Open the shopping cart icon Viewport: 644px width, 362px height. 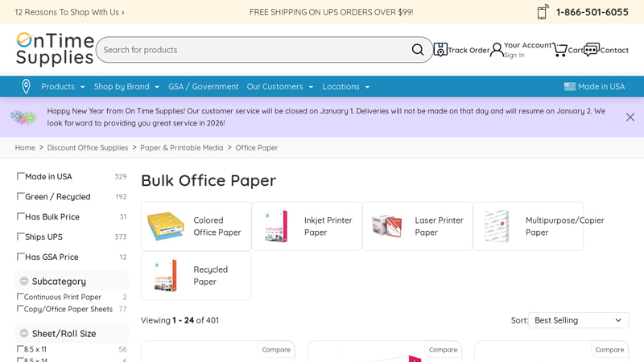click(559, 50)
